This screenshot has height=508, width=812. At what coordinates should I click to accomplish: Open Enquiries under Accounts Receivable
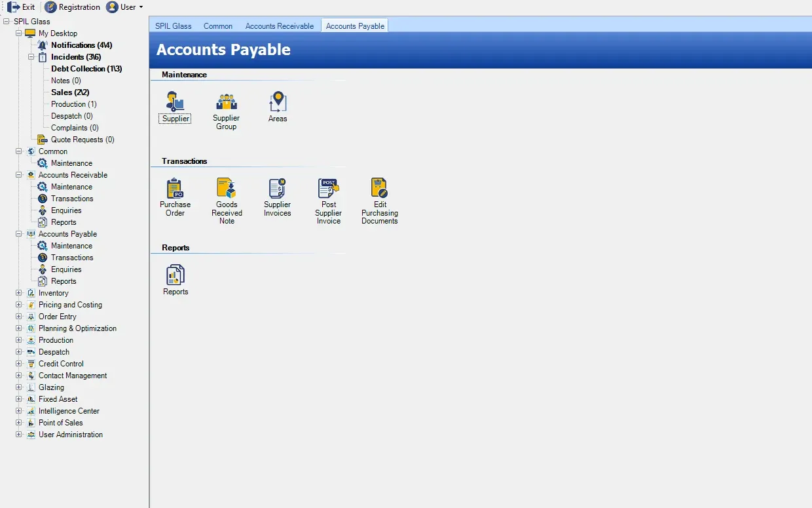click(66, 210)
